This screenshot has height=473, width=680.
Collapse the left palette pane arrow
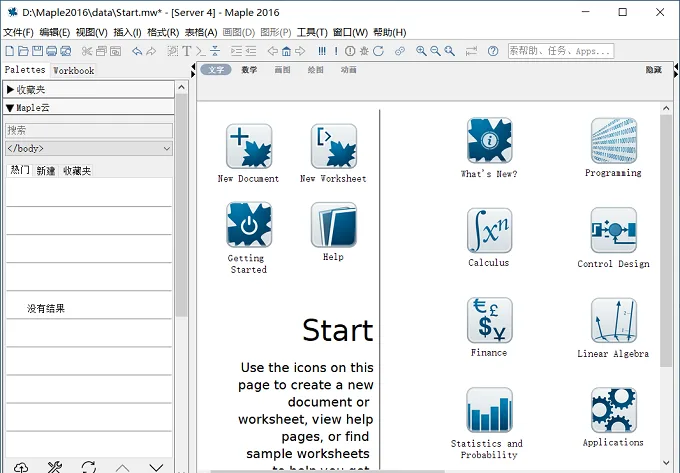pyautogui.click(x=193, y=67)
